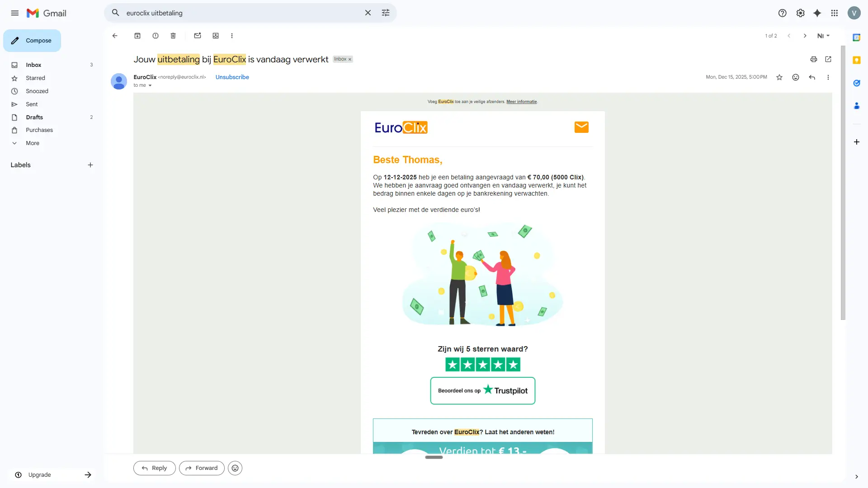The width and height of the screenshot is (868, 488).
Task: Report this message as spam
Action: 156,36
